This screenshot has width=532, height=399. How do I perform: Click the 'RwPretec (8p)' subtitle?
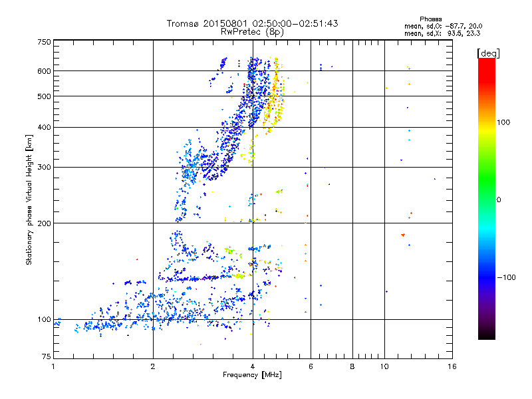pyautogui.click(x=252, y=32)
